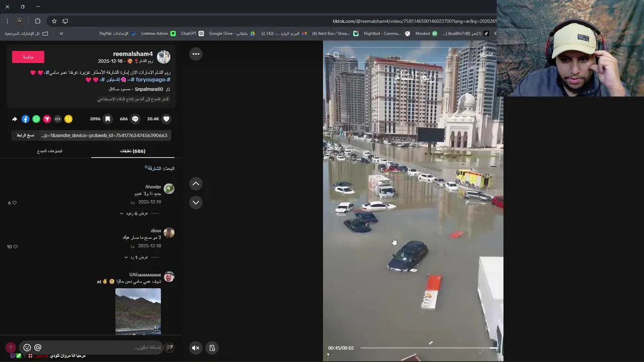This screenshot has height=362, width=644.
Task: Open the browser profile avatar
Action: [x=19, y=21]
